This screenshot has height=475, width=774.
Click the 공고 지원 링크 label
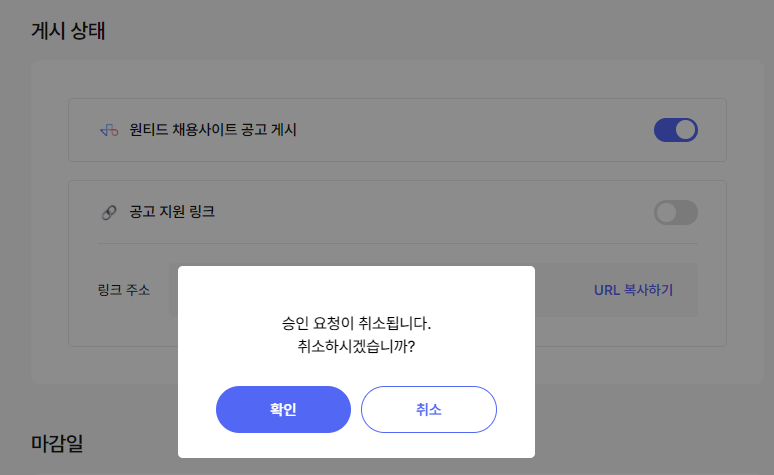172,212
